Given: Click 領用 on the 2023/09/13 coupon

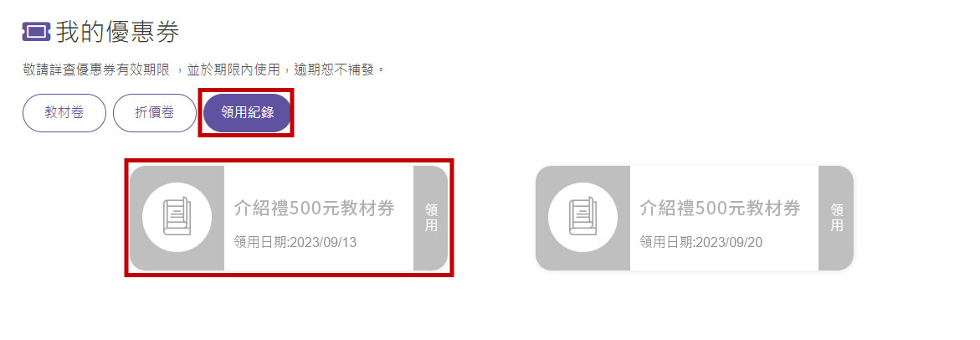Looking at the screenshot, I should point(431,218).
